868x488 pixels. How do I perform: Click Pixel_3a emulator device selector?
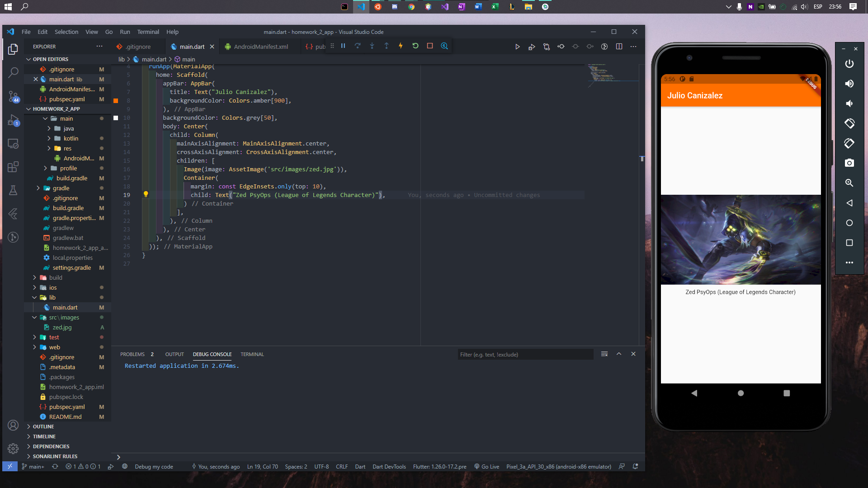559,467
